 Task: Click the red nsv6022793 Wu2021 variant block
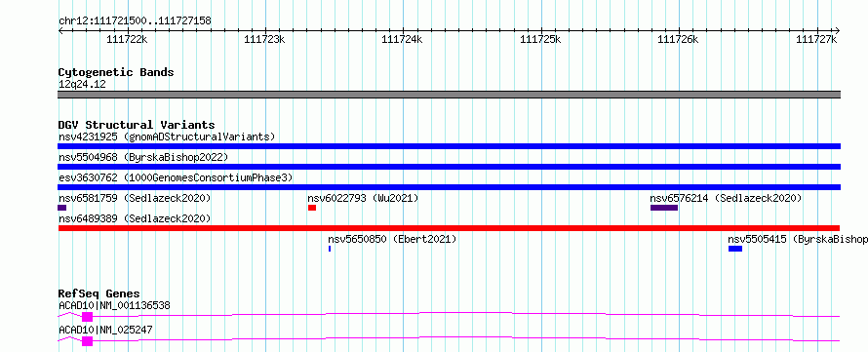pos(312,208)
